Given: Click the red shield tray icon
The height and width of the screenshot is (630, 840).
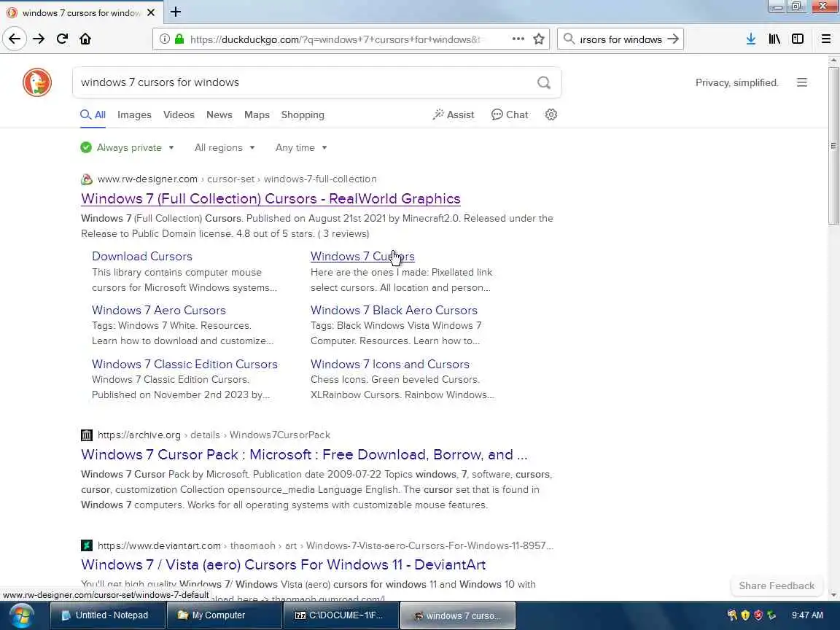Looking at the screenshot, I should [x=758, y=615].
